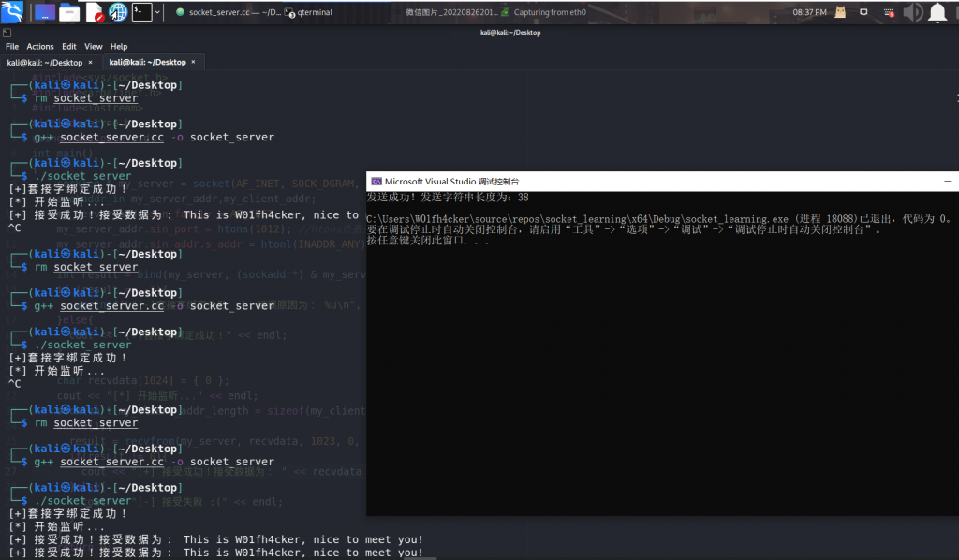Click the Microsoft Visual Studio 调试控制台 title bar
The width and height of the screenshot is (959, 560).
pyautogui.click(x=662, y=182)
